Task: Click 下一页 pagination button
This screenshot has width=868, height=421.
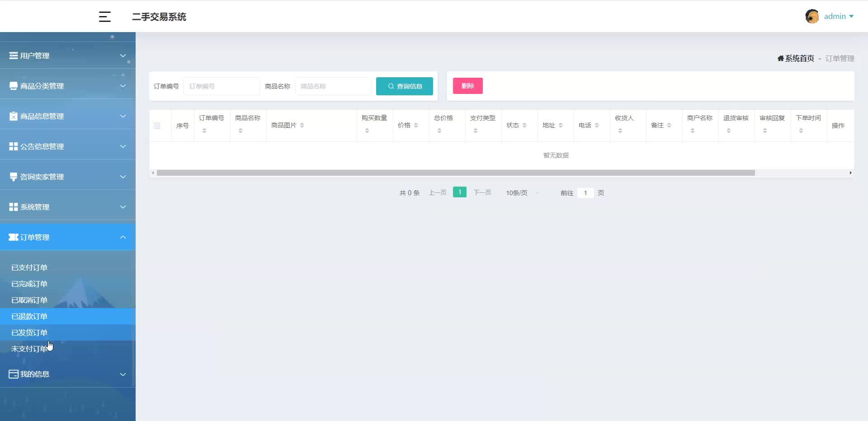Action: pos(482,193)
